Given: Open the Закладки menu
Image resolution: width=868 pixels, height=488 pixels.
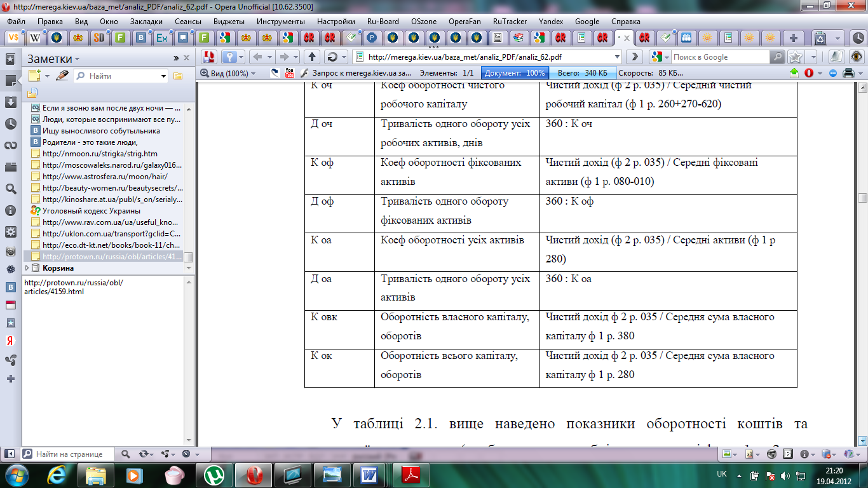Looking at the screenshot, I should coord(146,21).
